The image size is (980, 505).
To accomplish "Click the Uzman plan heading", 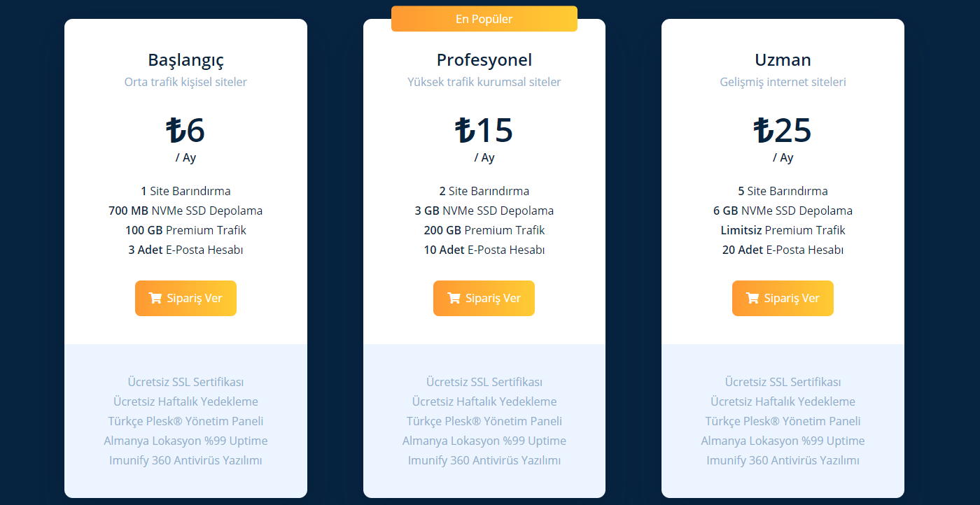I will click(783, 60).
